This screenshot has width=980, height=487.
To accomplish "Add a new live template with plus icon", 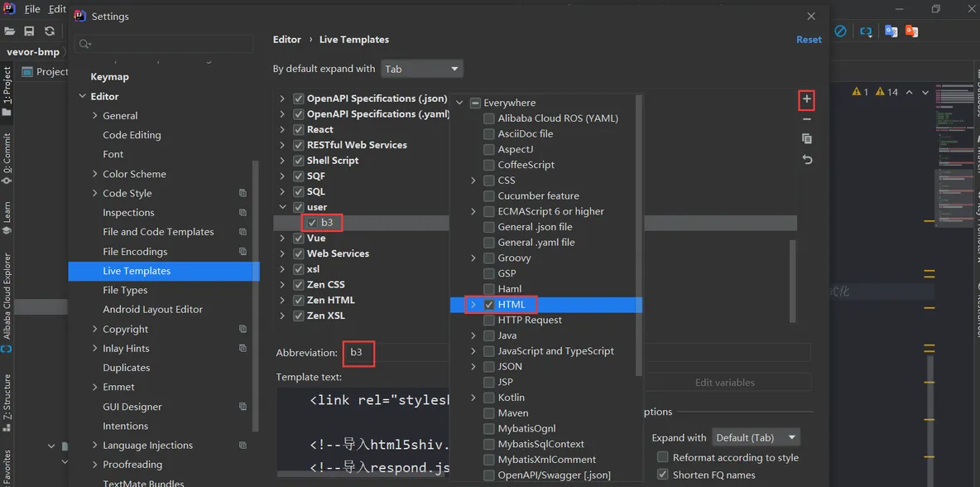I will point(807,99).
